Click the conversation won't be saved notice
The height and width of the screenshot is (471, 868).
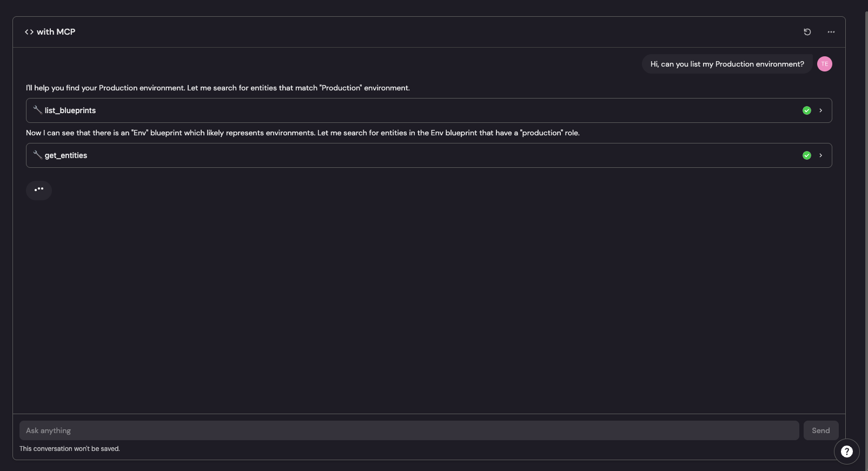pos(70,449)
